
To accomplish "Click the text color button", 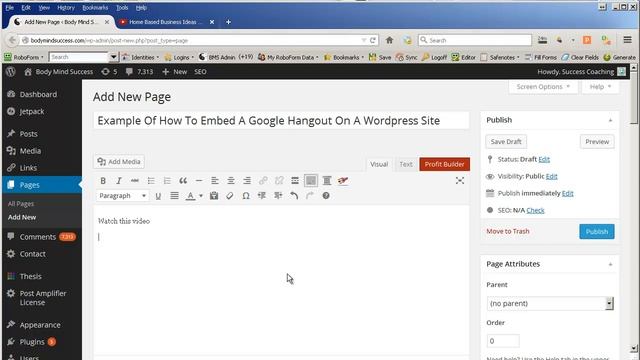I will 190,196.
